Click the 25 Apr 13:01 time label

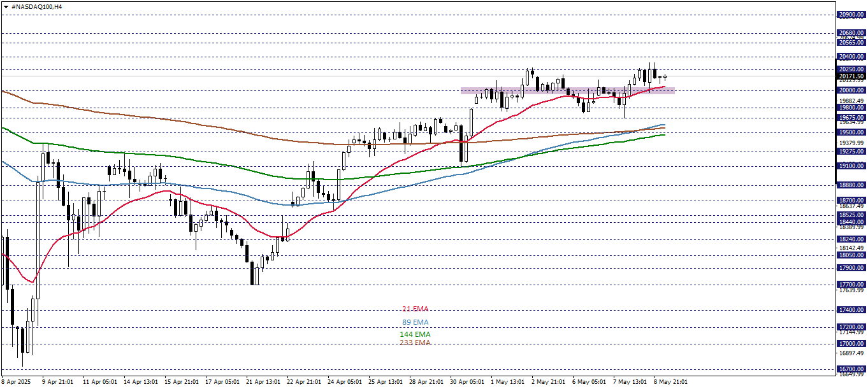tap(386, 382)
